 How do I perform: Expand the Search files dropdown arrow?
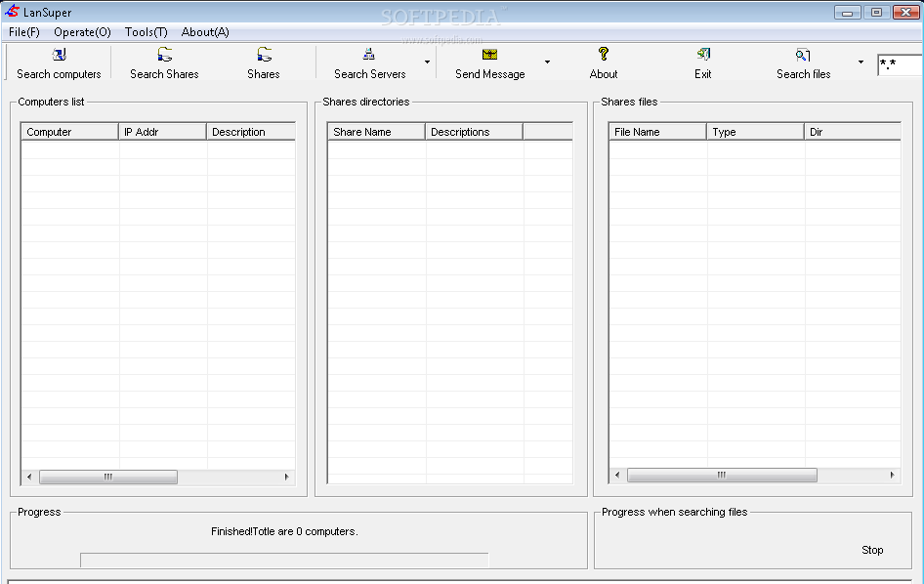[x=861, y=62]
